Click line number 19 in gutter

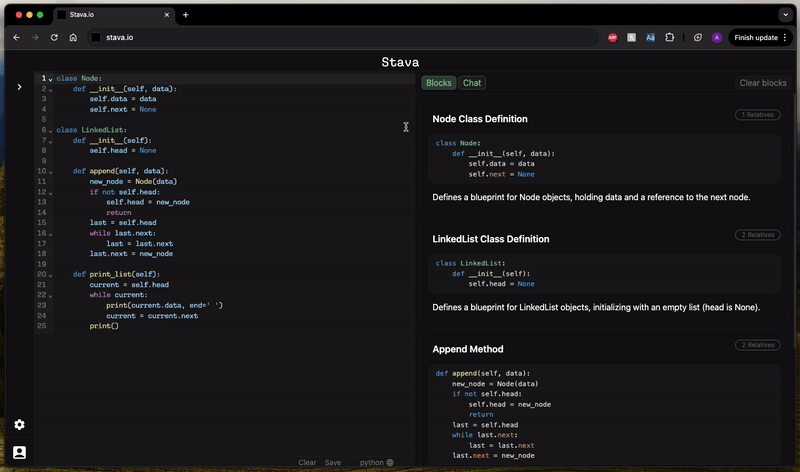click(x=42, y=264)
